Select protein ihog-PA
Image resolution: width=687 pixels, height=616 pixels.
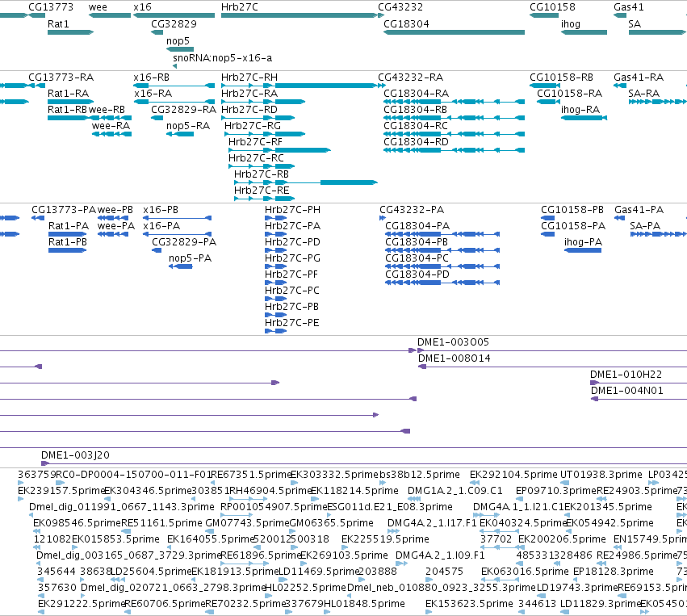(x=583, y=250)
